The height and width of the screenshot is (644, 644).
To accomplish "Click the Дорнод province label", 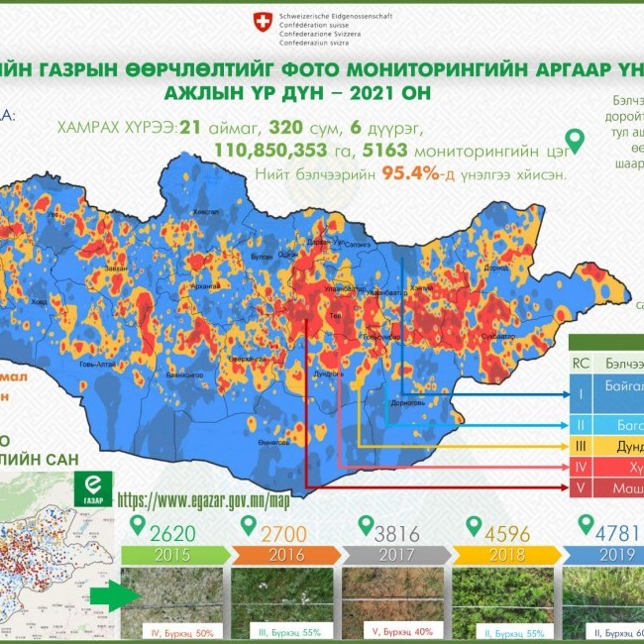I will (495, 268).
